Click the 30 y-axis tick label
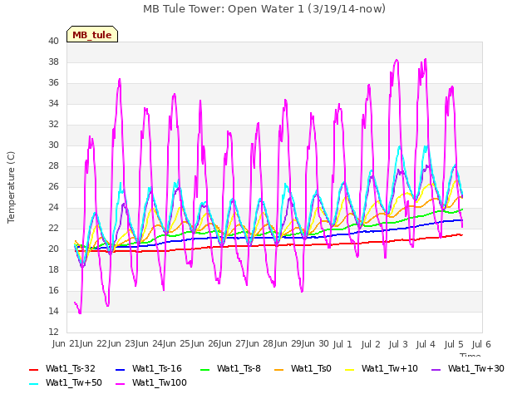 pos(53,145)
